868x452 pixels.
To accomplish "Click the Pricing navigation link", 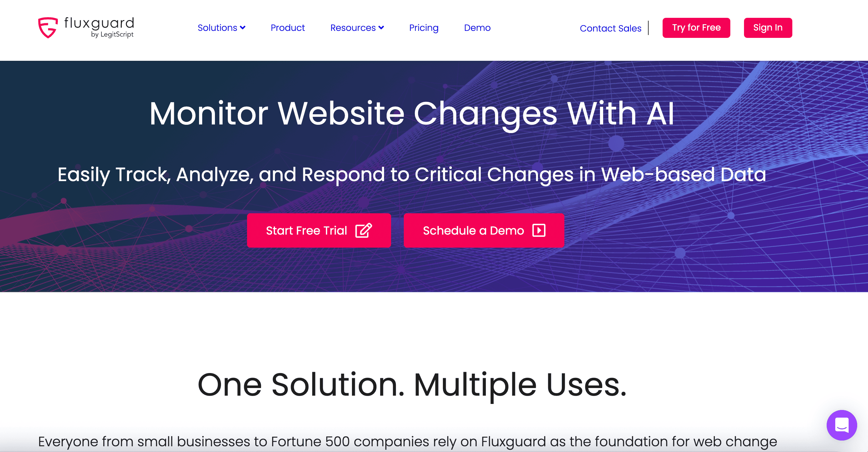I will [x=424, y=28].
